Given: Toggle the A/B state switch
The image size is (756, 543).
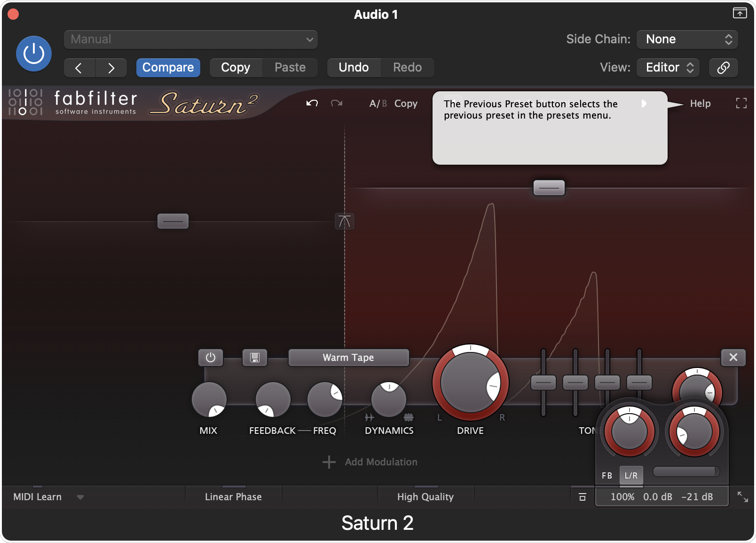Looking at the screenshot, I should click(378, 104).
